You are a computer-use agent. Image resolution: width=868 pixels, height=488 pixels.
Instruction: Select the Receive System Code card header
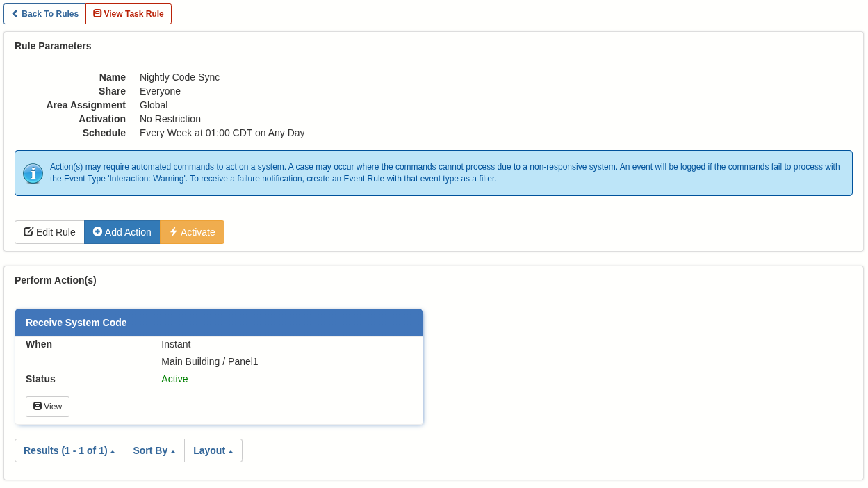(x=218, y=323)
